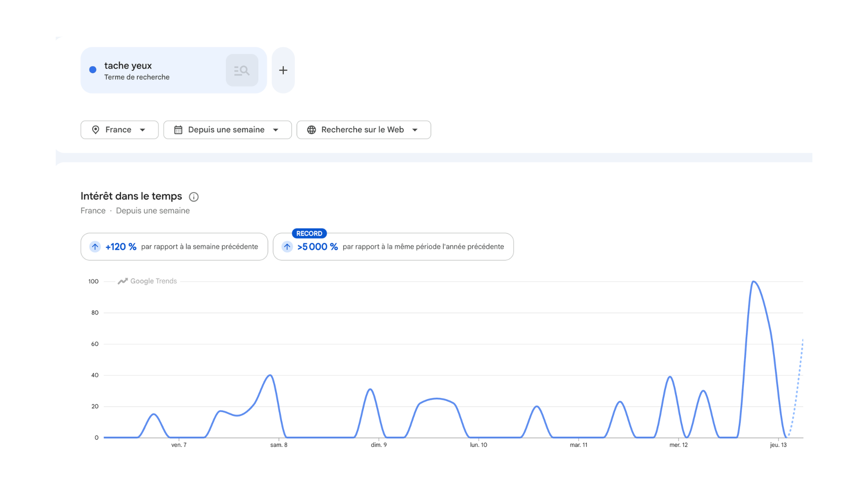Select the tache yeux search term chip
This screenshot has height=488, width=868.
click(174, 70)
